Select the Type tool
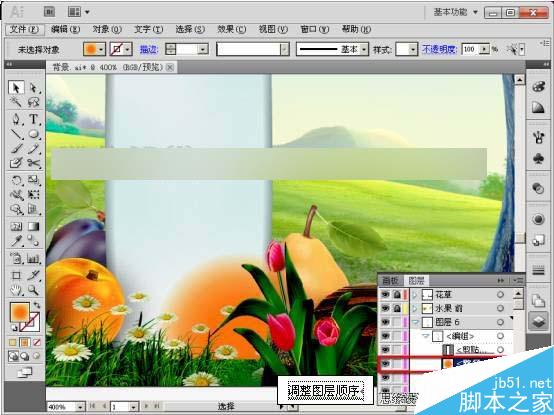 click(x=34, y=119)
